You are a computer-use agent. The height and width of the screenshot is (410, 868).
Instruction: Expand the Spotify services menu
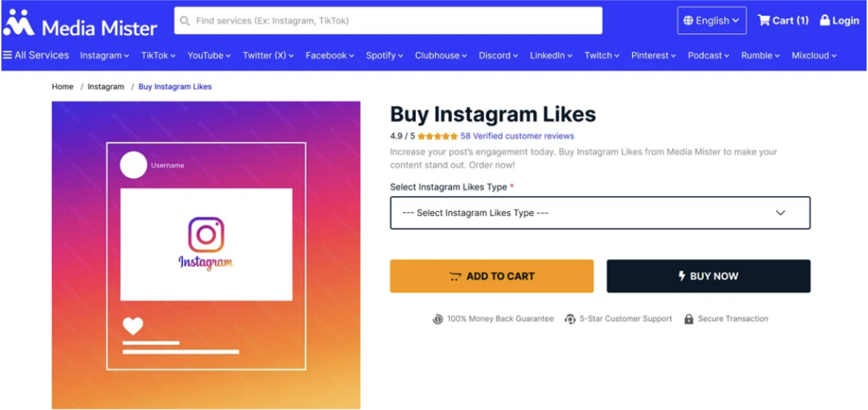click(x=384, y=56)
